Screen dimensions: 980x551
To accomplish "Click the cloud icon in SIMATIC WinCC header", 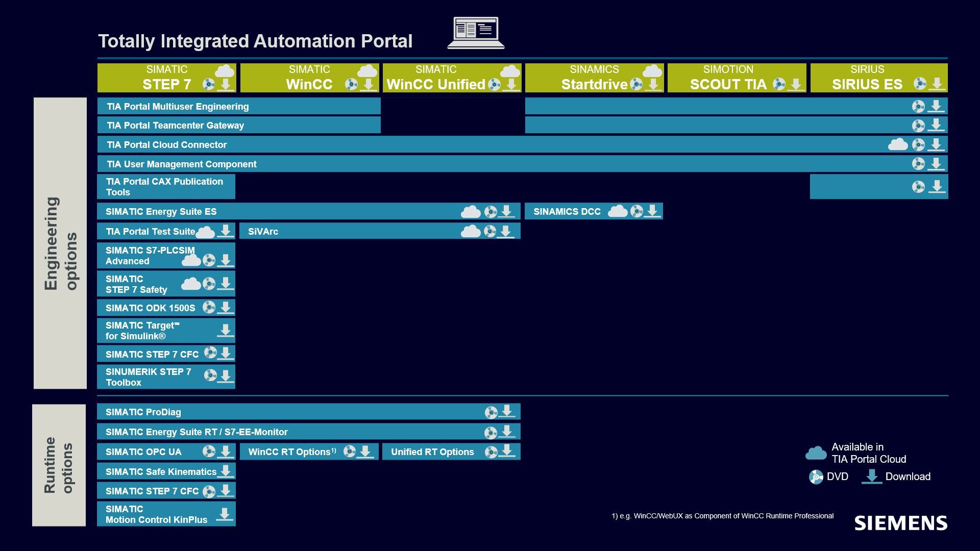I will (367, 71).
